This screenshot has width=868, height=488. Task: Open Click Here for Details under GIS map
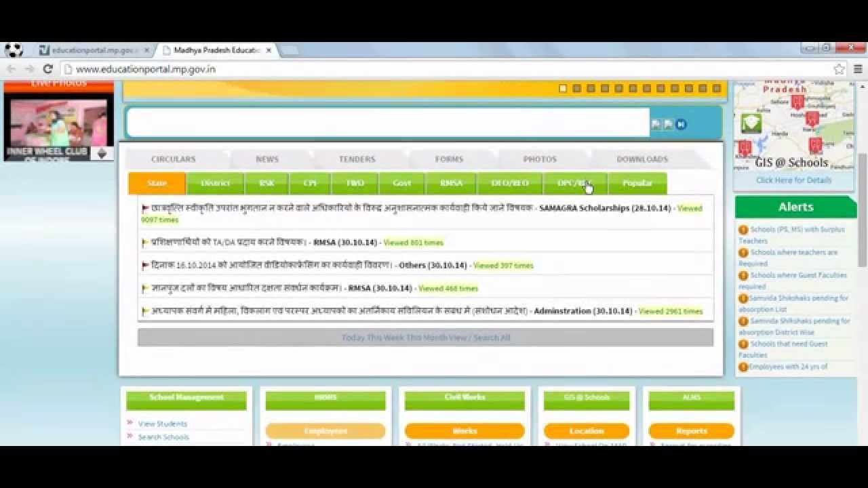tap(794, 180)
